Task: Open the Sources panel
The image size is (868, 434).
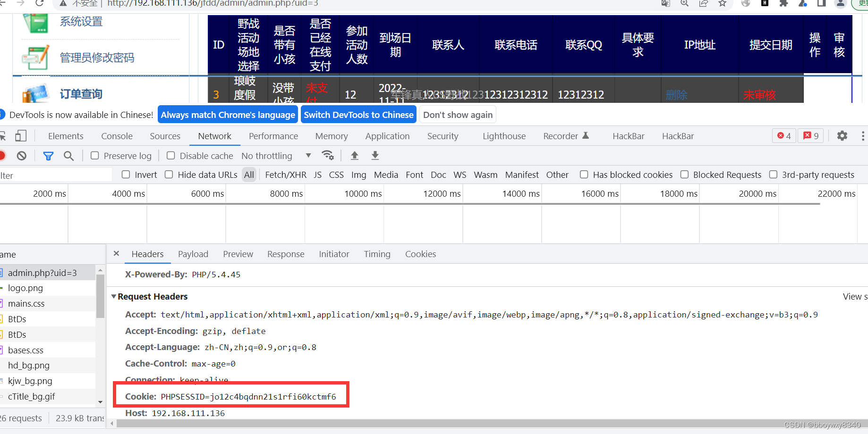Action: click(x=165, y=136)
